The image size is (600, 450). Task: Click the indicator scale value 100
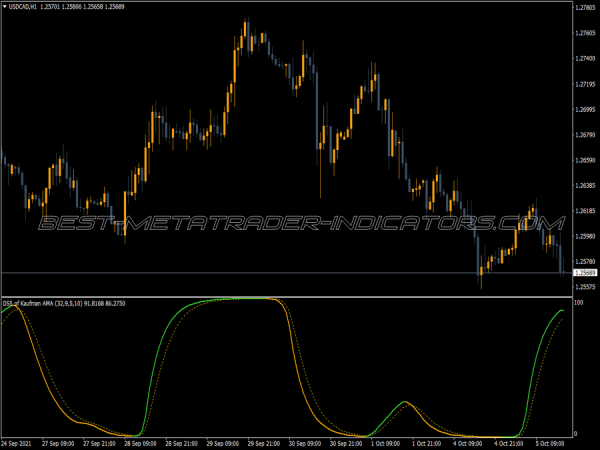[578, 302]
